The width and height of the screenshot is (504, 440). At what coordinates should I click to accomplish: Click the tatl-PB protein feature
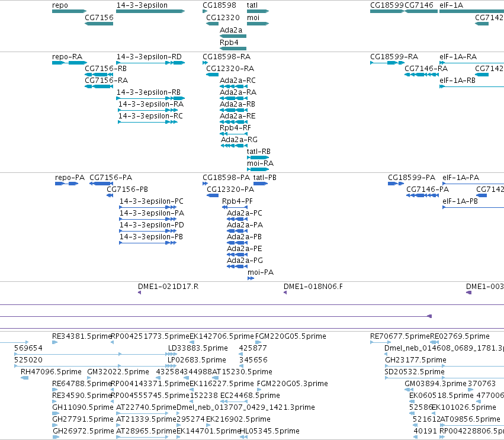(261, 184)
